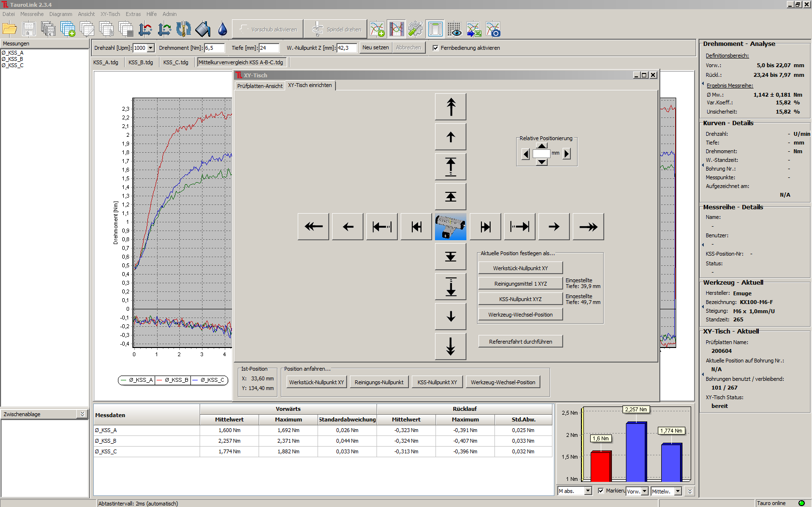The width and height of the screenshot is (812, 507).
Task: Click the Tiefe [mm] input field
Action: point(269,48)
